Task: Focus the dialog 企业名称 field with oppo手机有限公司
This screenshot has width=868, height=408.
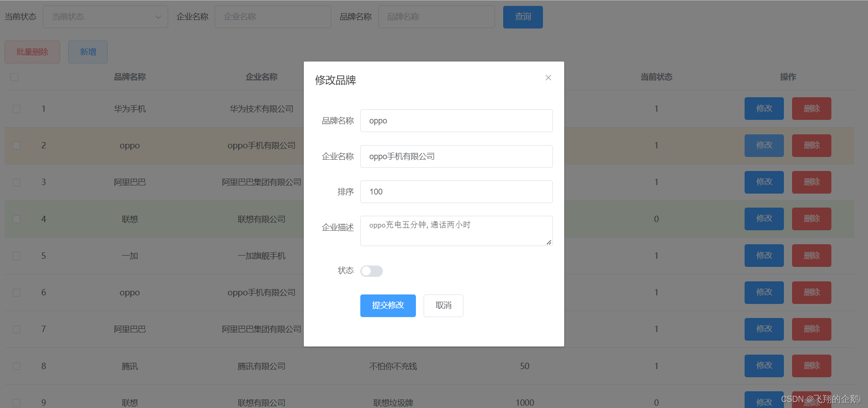Action: click(x=456, y=157)
